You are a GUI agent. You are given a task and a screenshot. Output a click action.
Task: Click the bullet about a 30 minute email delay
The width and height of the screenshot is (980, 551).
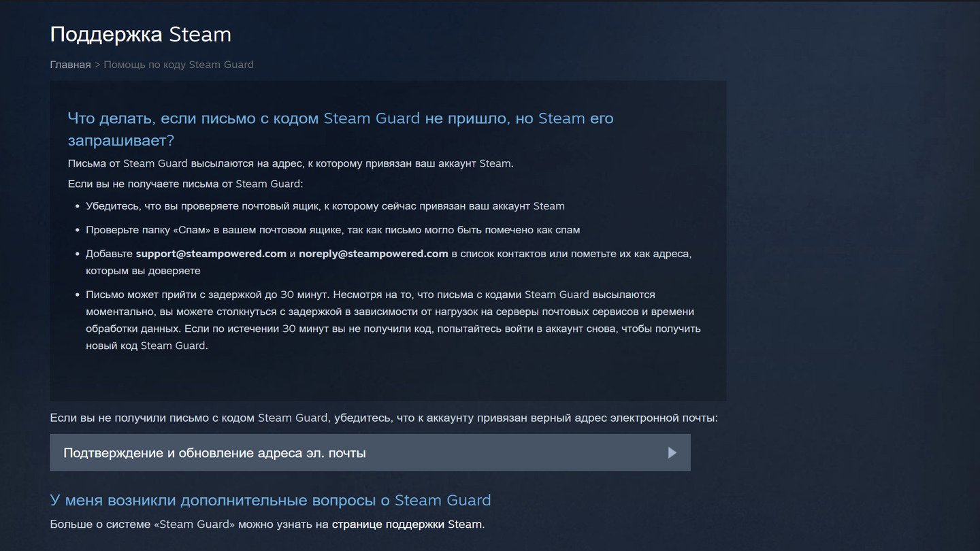click(393, 320)
